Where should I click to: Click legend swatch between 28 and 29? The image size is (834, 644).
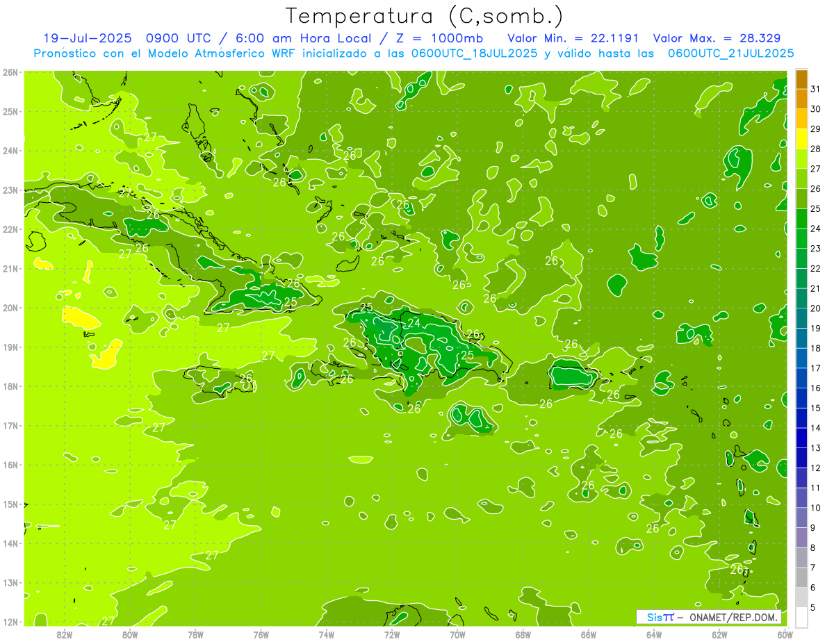801,139
